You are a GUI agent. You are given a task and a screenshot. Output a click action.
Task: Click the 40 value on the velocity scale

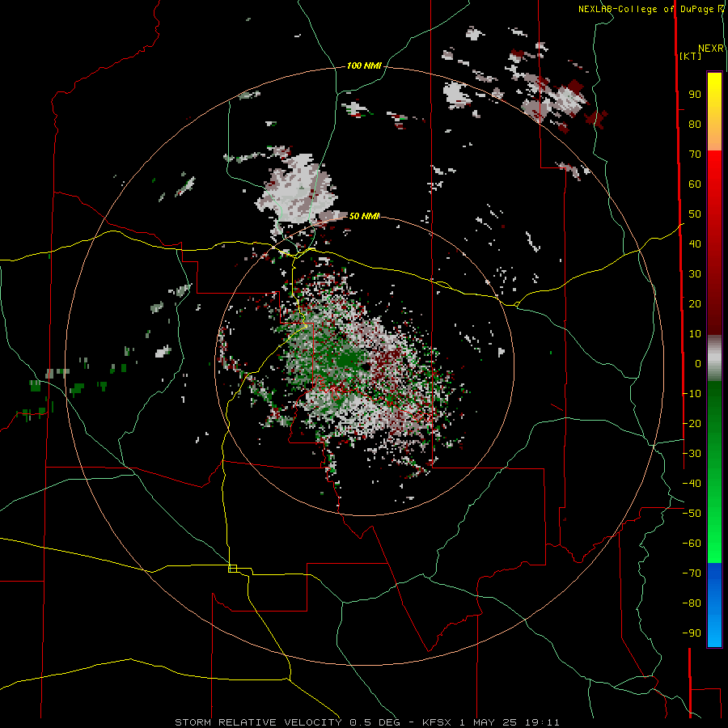click(695, 243)
